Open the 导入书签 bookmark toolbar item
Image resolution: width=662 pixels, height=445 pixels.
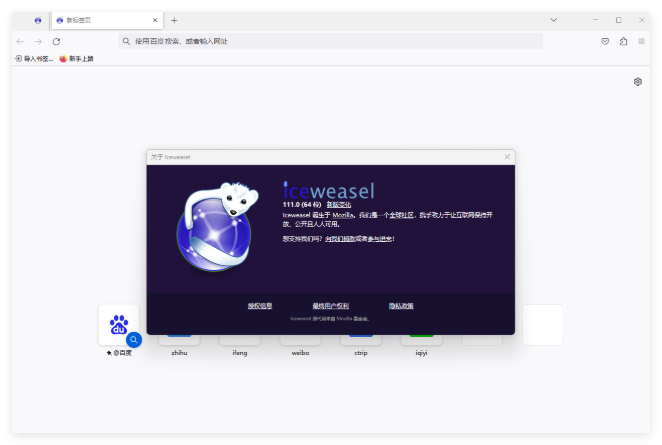tap(34, 59)
